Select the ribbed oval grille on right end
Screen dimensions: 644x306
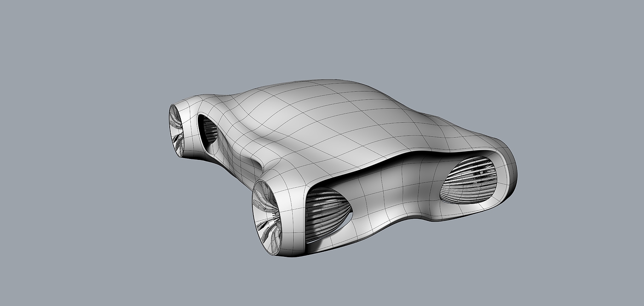point(469,180)
